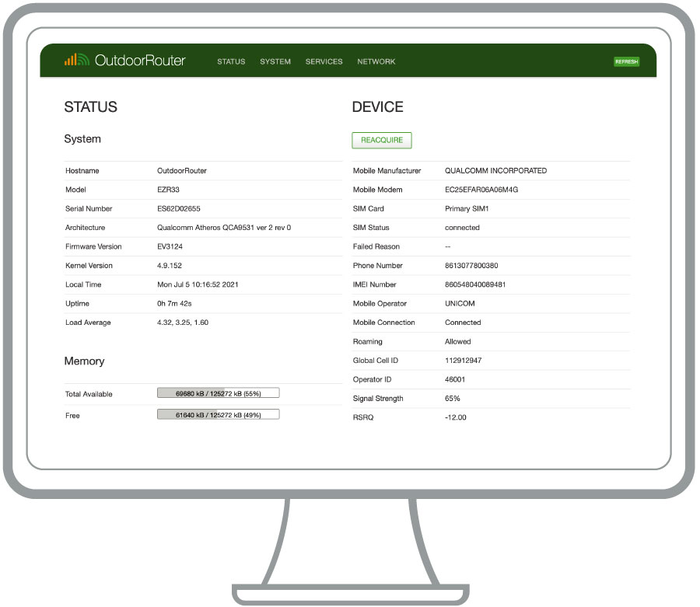Select Roaming value Allowed

point(457,342)
